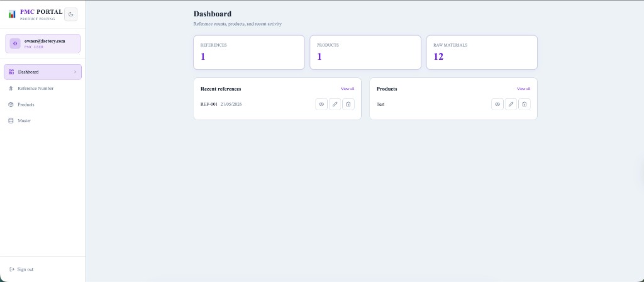Click the hash icon beside Reference Number

[11, 88]
